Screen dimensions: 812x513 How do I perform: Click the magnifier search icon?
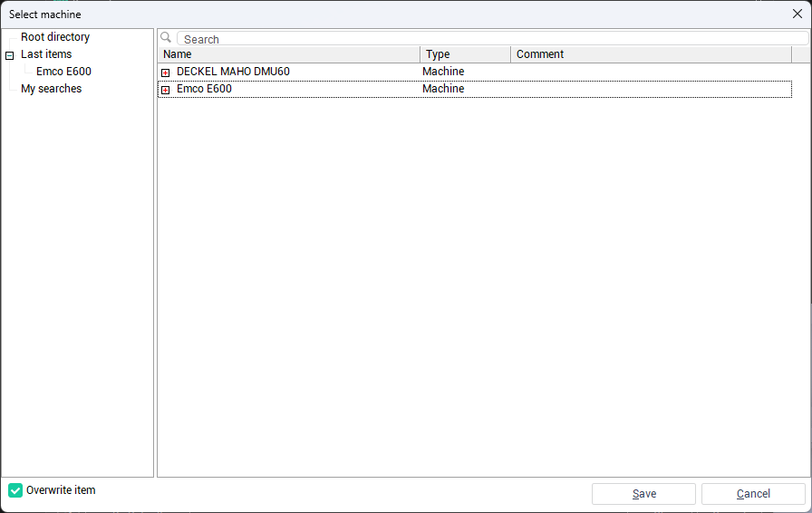click(x=166, y=38)
